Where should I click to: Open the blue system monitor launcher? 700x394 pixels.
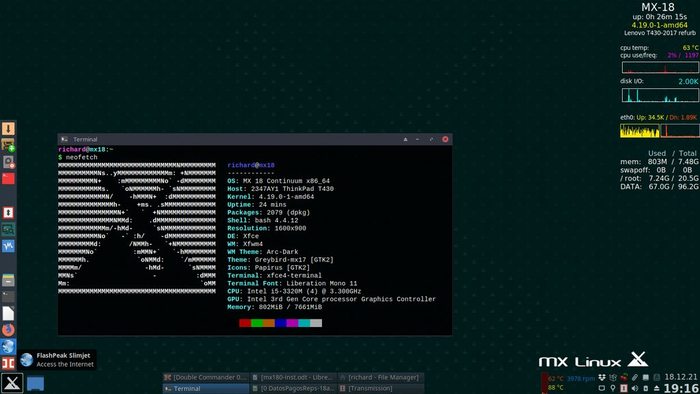(x=8, y=246)
